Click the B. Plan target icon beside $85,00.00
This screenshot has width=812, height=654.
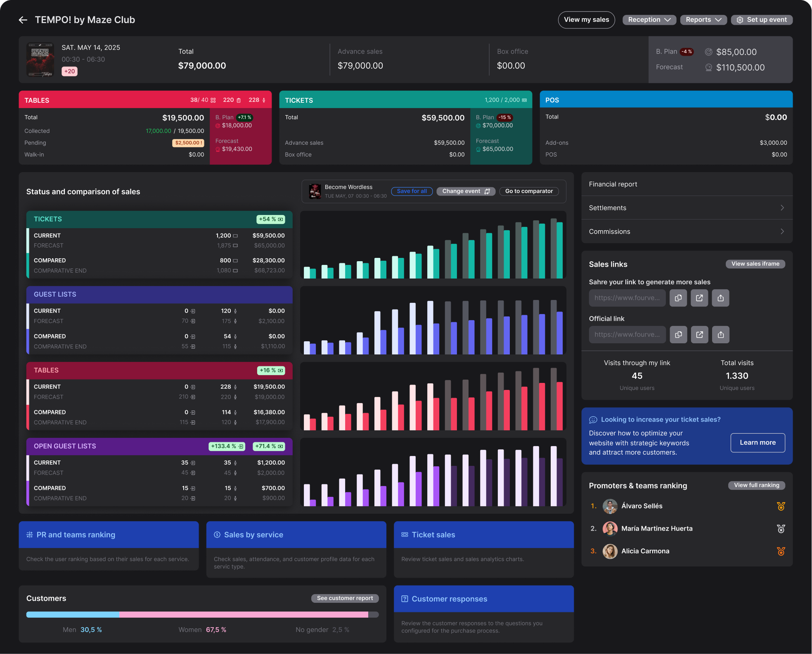[x=708, y=52]
